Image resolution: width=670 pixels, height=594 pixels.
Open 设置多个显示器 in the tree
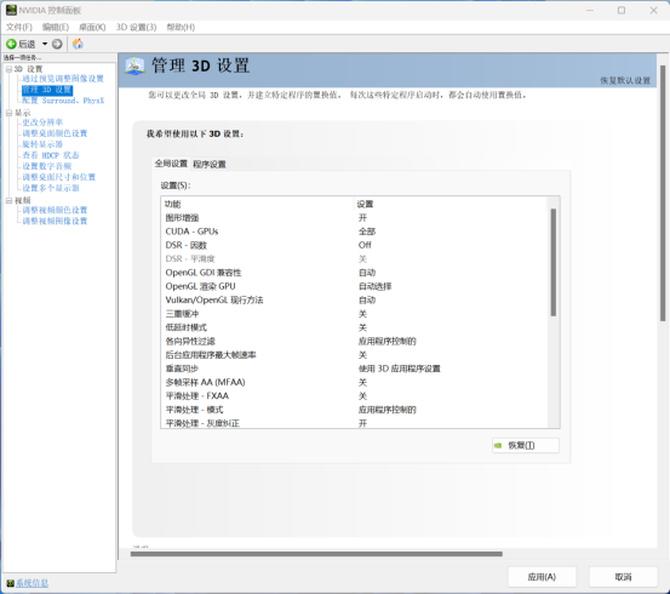tap(51, 188)
